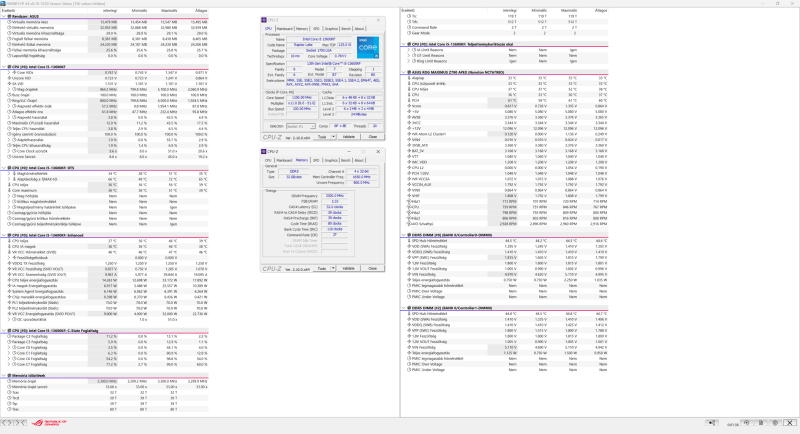The width and height of the screenshot is (800, 434).
Task: Click the right-pointing layout arrows in HWiNFO's bottom bar
Action: (21, 423)
